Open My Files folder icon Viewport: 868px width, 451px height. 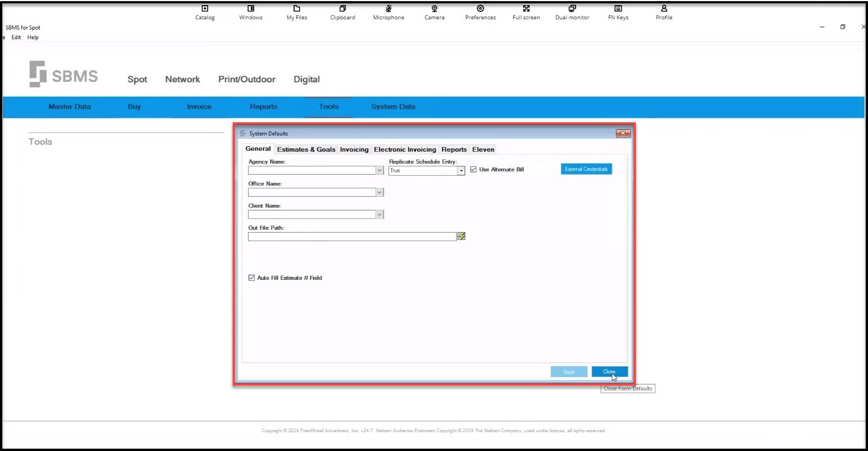(297, 9)
